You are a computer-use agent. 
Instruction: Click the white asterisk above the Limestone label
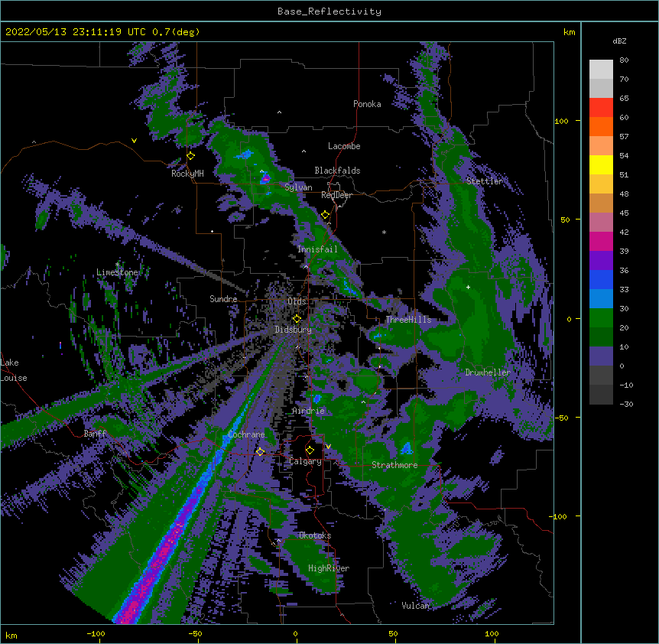tap(118, 265)
